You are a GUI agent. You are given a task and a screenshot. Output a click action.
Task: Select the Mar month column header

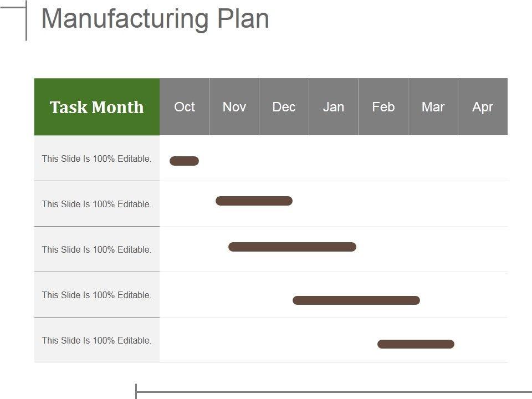point(433,107)
